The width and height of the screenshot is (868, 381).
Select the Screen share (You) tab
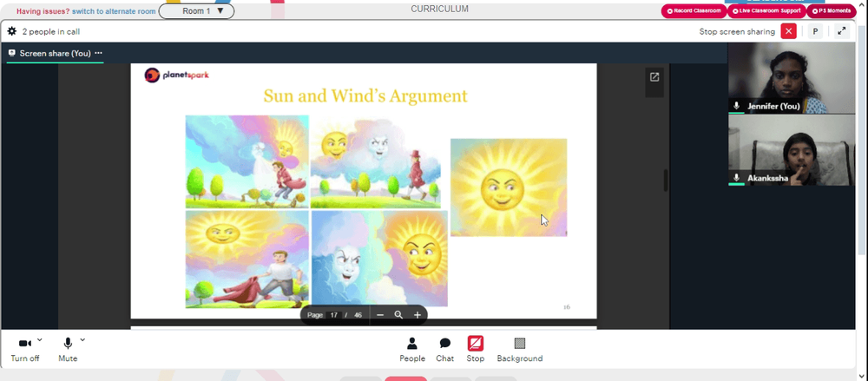click(55, 53)
